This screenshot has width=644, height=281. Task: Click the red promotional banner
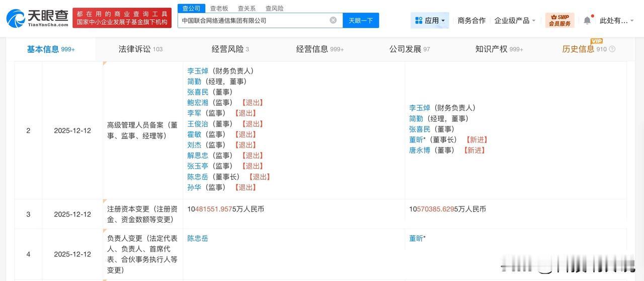coord(122,18)
